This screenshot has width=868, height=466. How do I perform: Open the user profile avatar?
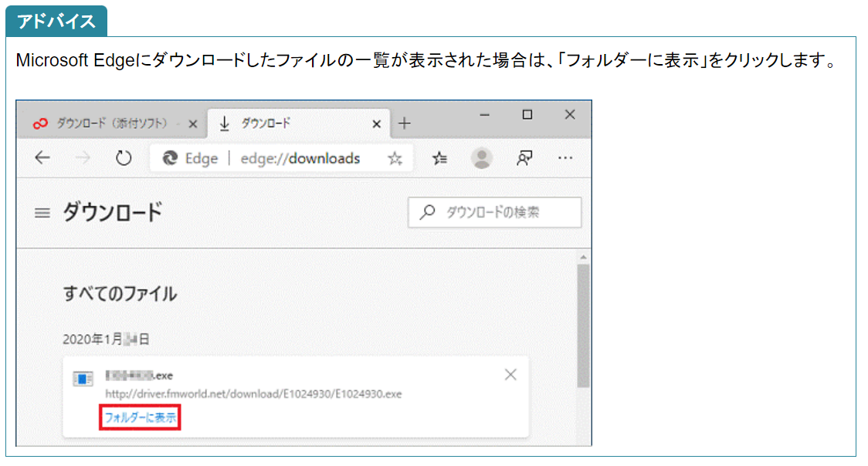[x=482, y=158]
